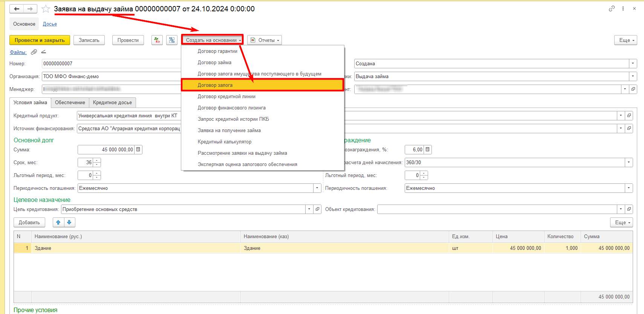Screen dimensions: 644x314
Task: Click the Записать button
Action: click(89, 40)
